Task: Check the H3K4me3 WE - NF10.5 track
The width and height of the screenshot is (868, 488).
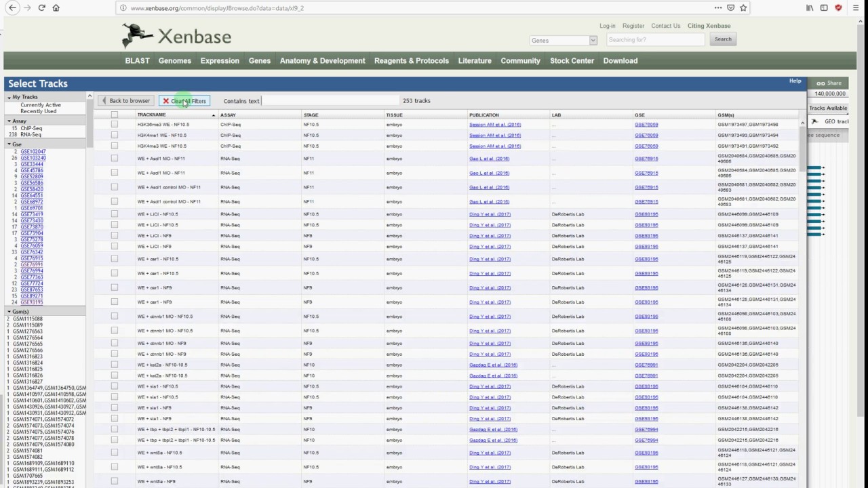Action: [x=114, y=146]
